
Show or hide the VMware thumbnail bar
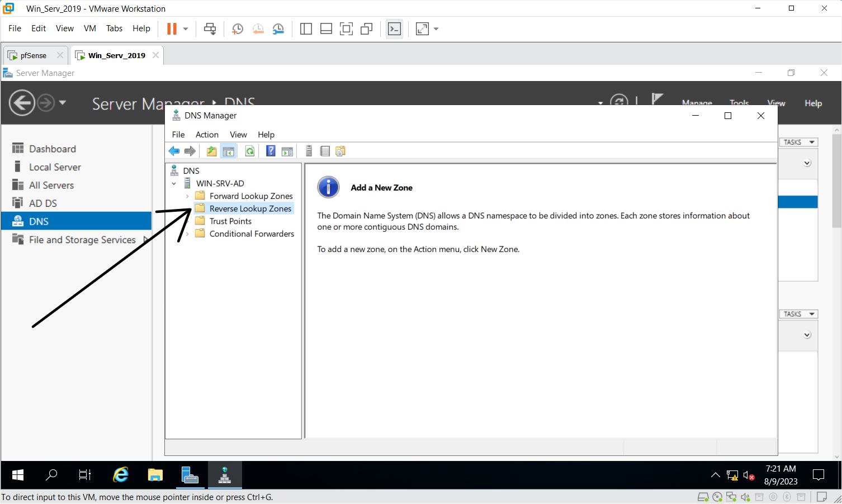pos(326,28)
